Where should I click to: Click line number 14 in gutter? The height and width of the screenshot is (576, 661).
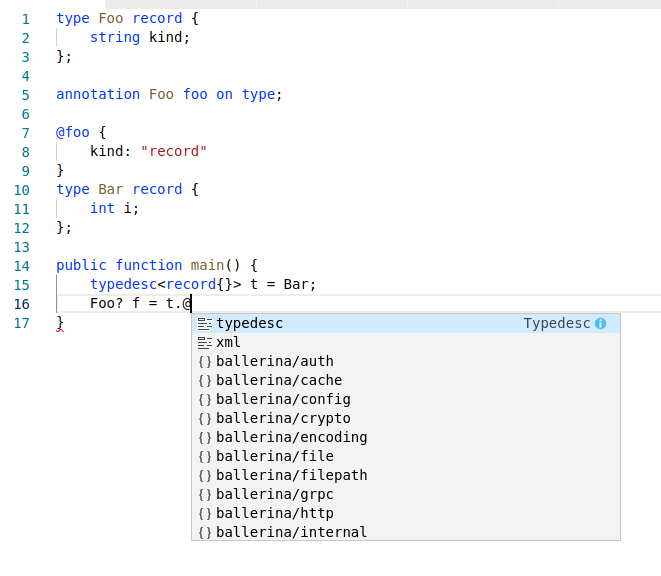click(x=22, y=266)
